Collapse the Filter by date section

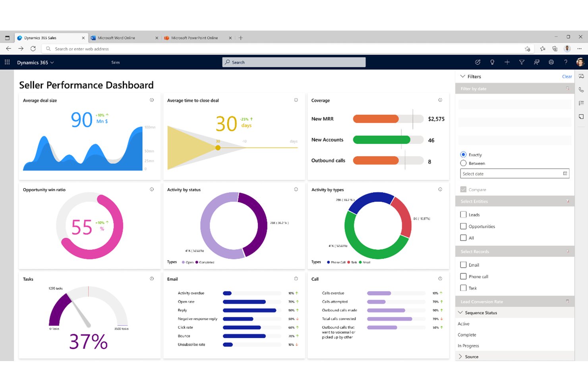tap(568, 89)
